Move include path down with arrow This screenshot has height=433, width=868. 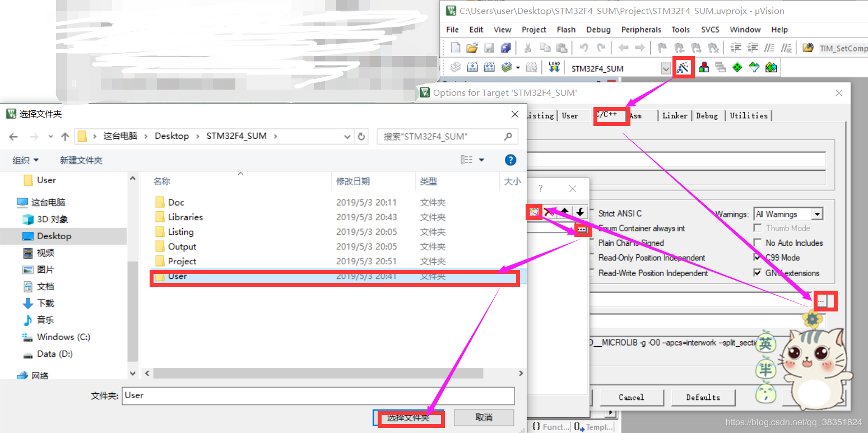(x=580, y=212)
